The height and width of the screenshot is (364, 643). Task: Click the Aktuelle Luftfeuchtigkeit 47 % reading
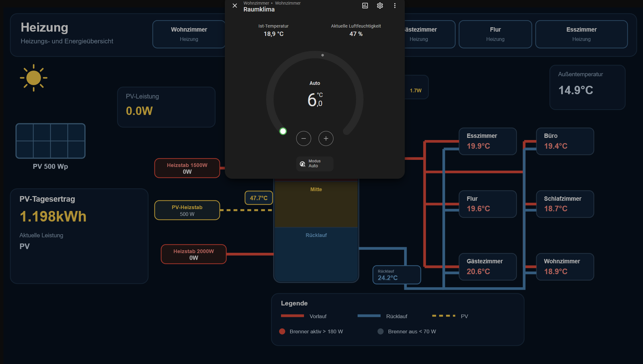[x=356, y=30]
